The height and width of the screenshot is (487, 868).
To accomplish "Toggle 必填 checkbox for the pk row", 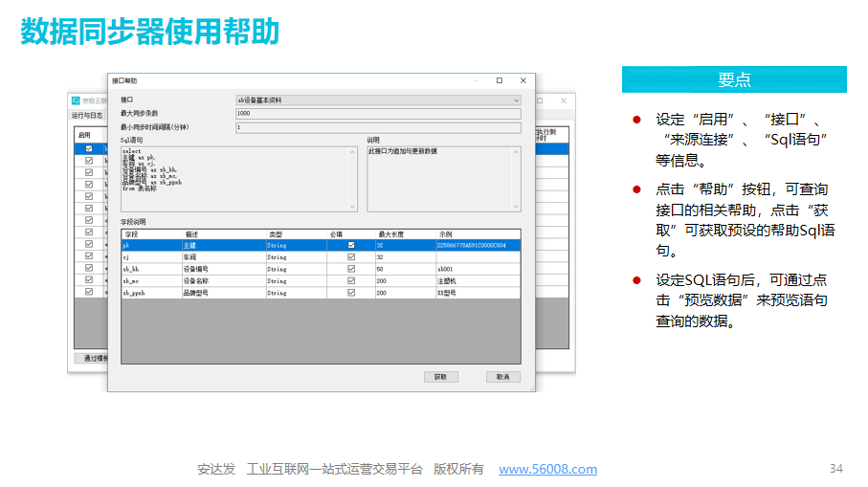I will pyautogui.click(x=350, y=245).
